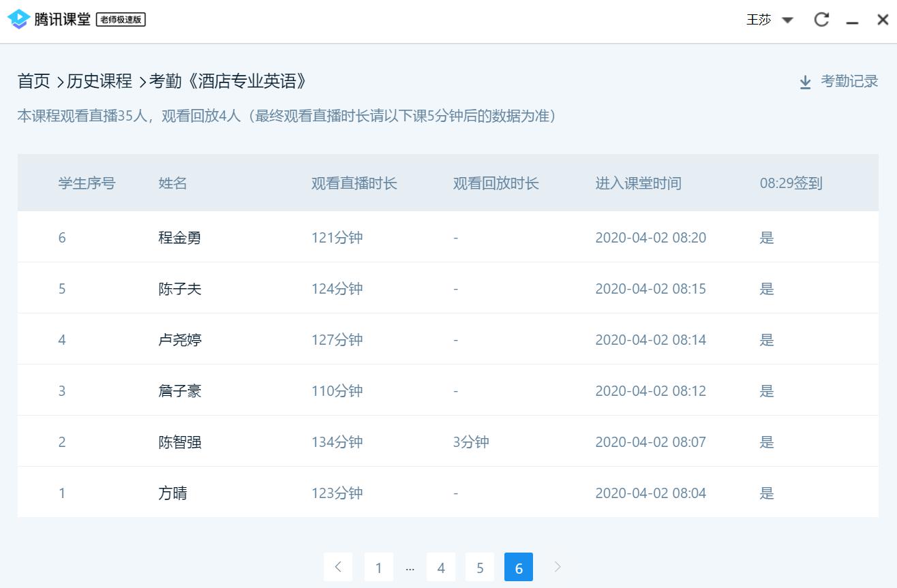Go to previous page with left arrow
897x588 pixels.
point(338,567)
